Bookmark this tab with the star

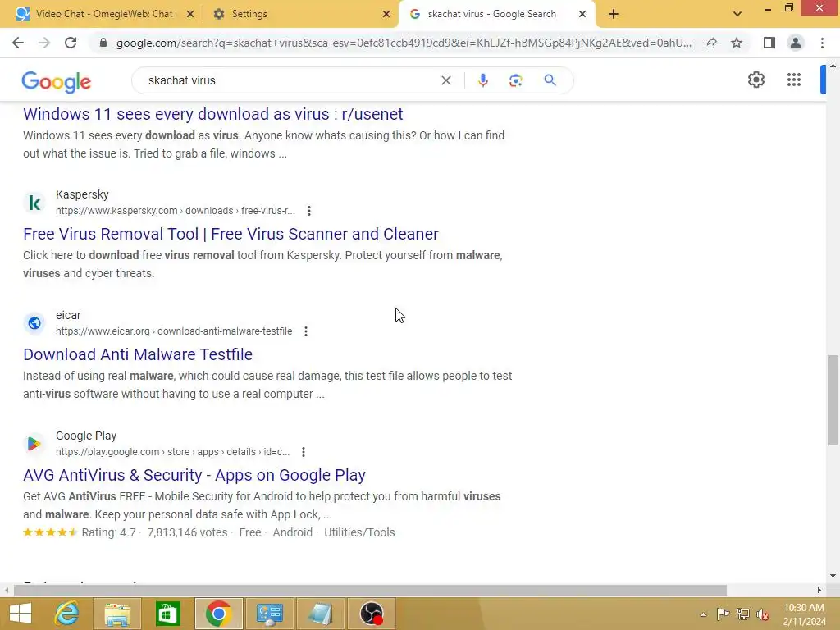pos(737,43)
